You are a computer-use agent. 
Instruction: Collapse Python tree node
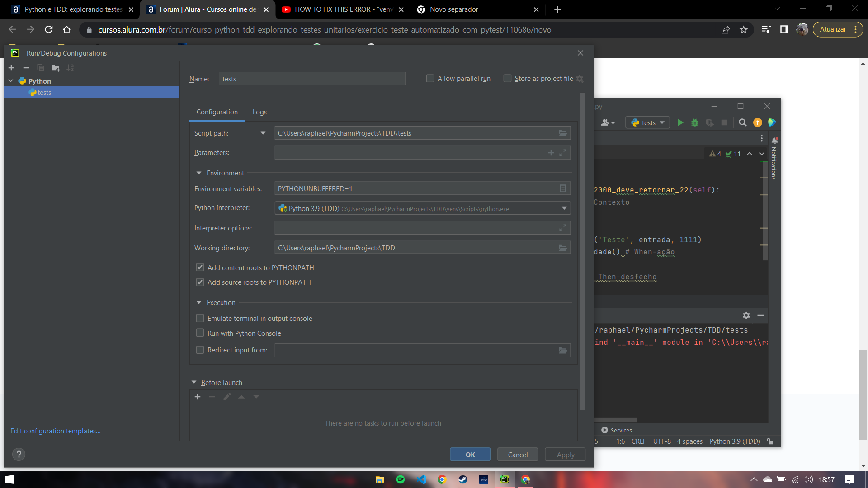(x=11, y=81)
